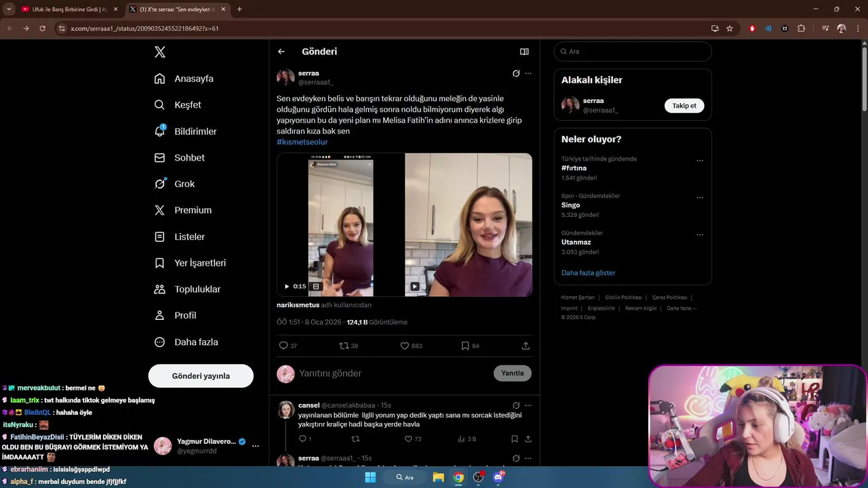The image size is (868, 488).
Task: Click the Profil person icon
Action: 159,315
